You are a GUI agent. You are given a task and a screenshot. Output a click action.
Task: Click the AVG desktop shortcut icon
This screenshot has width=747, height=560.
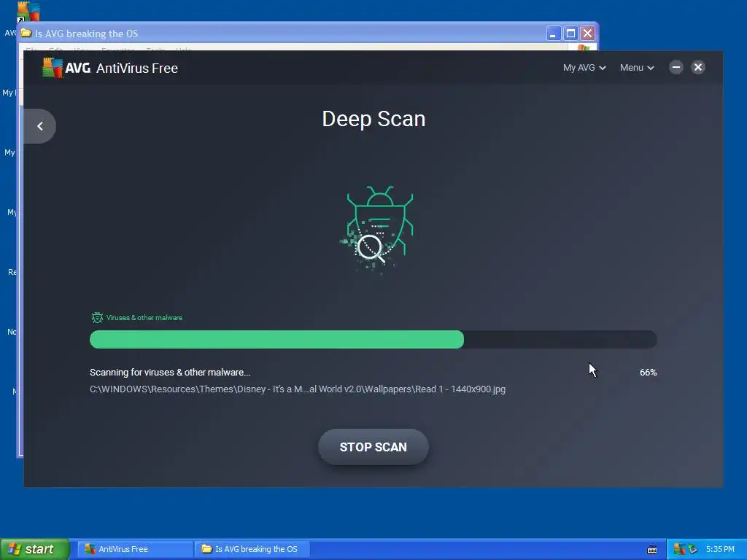(28, 12)
